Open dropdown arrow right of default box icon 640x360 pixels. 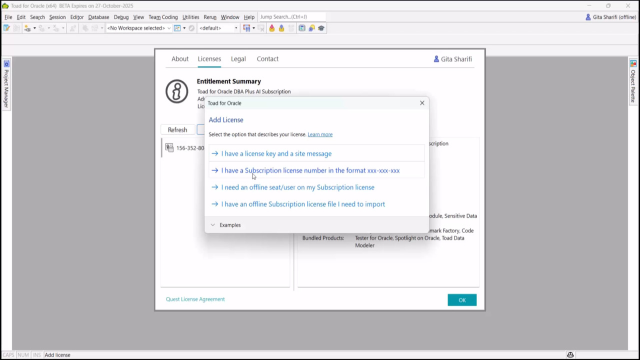click(254, 28)
